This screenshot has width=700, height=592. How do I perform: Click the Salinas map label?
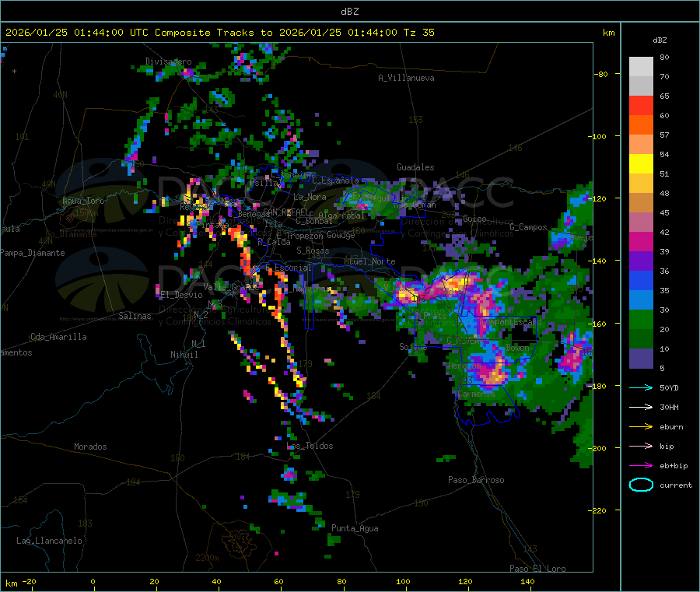click(x=135, y=316)
